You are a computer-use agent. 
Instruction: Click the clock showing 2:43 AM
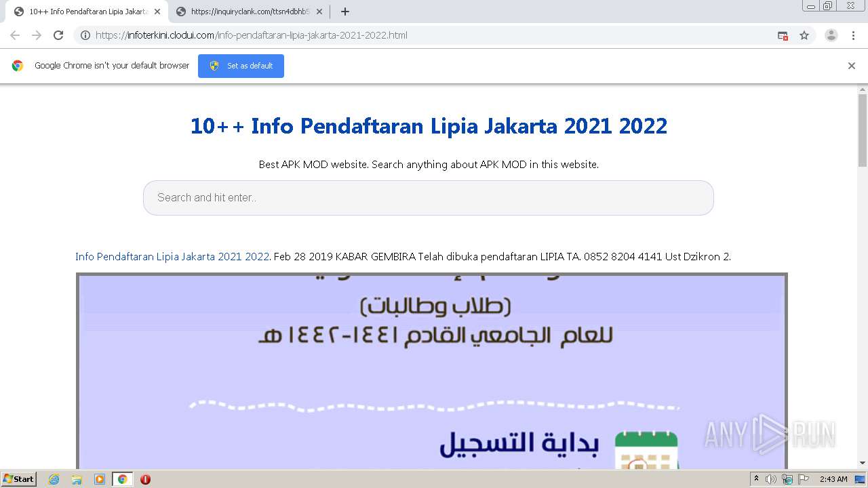(x=833, y=479)
